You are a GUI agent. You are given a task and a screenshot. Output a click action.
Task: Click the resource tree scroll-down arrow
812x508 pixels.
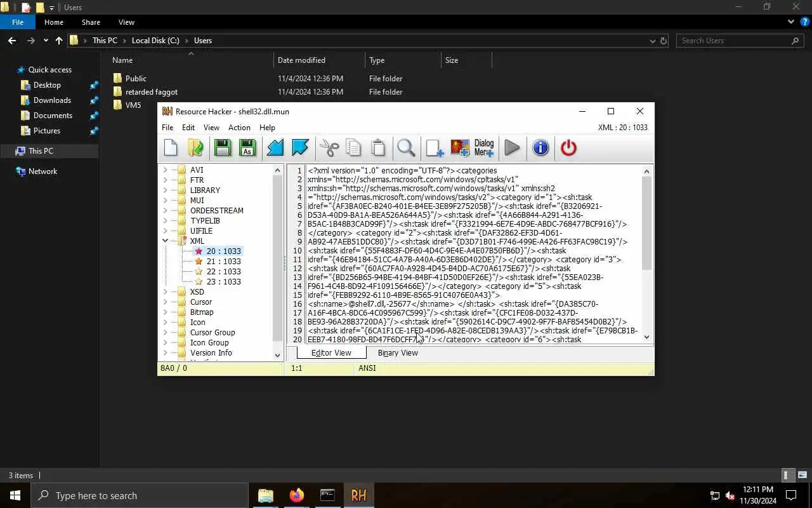277,355
